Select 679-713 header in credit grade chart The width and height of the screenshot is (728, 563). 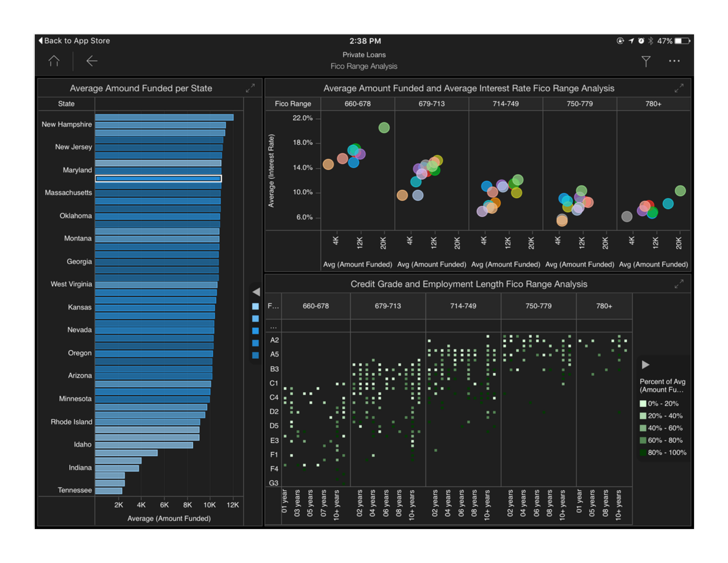[x=388, y=306]
